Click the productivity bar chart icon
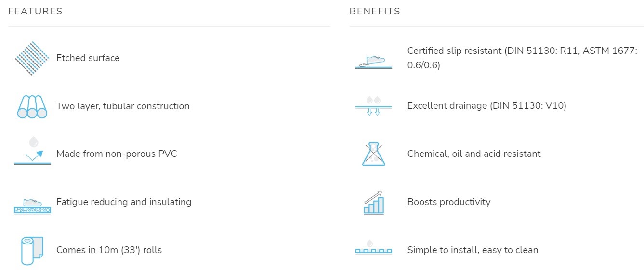The image size is (644, 270). coord(373,202)
